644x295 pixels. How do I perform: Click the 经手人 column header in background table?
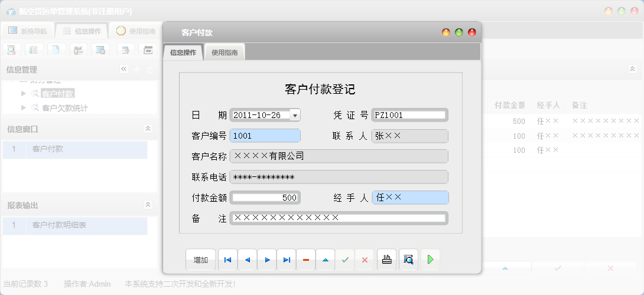(x=548, y=106)
